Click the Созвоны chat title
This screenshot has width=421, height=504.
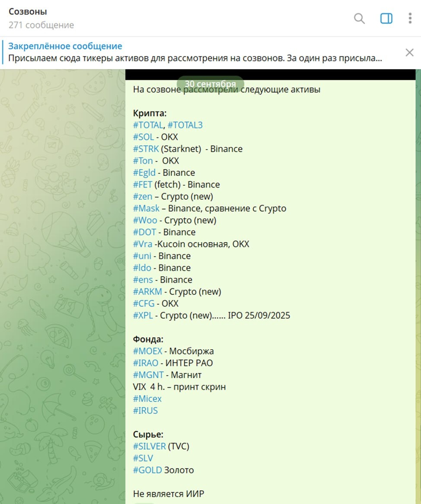pos(28,12)
